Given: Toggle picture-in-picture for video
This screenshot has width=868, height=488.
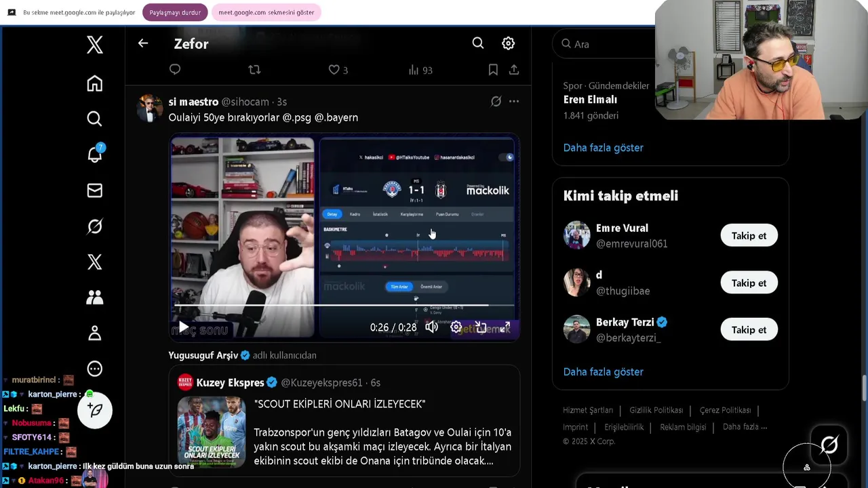Looking at the screenshot, I should 481,327.
